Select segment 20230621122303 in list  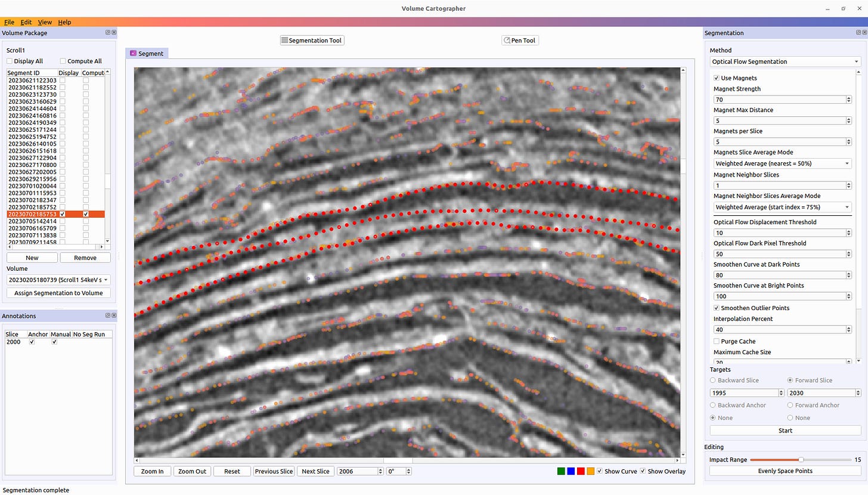click(32, 80)
